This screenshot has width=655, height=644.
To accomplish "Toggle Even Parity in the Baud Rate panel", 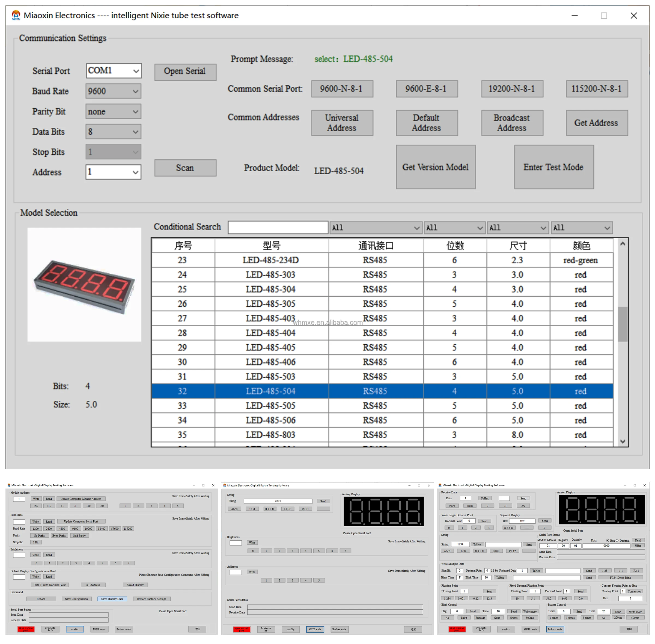I will click(x=59, y=535).
